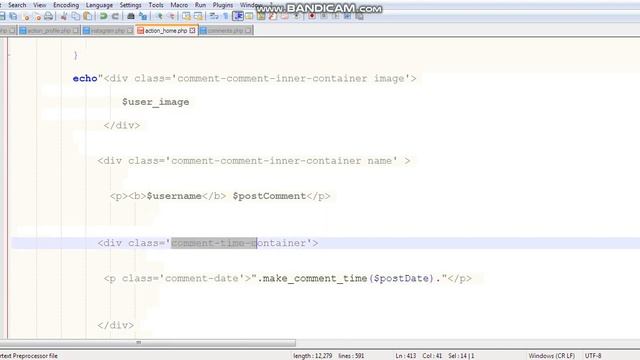Click 'length : 12,279' in status bar
Viewport: 640px width, 360px height.
coord(313,356)
